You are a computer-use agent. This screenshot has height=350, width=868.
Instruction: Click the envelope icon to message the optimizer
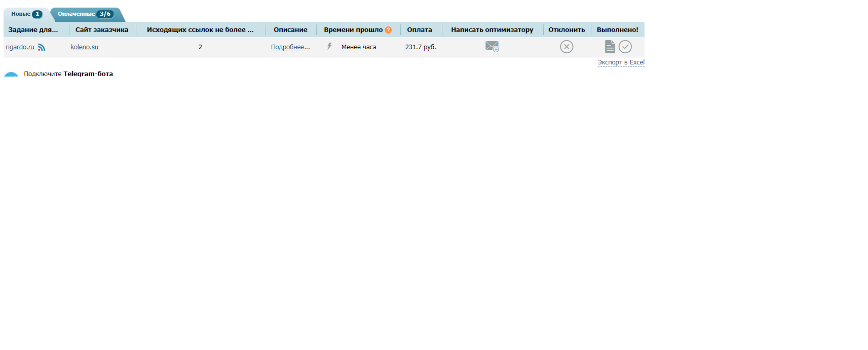[492, 47]
